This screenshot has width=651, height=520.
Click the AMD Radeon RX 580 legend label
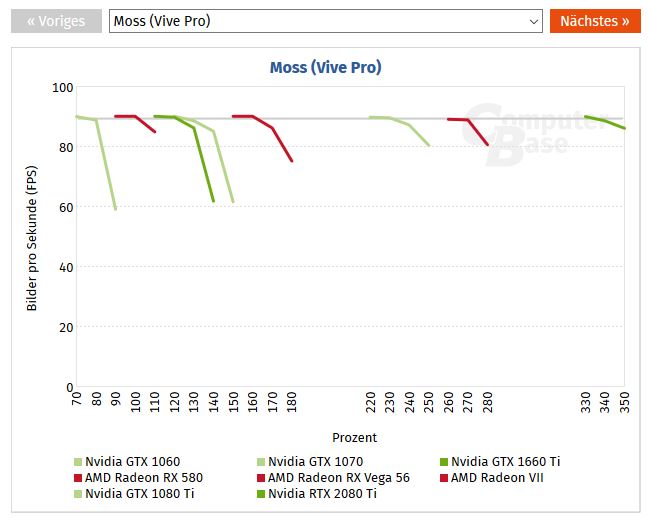144,478
